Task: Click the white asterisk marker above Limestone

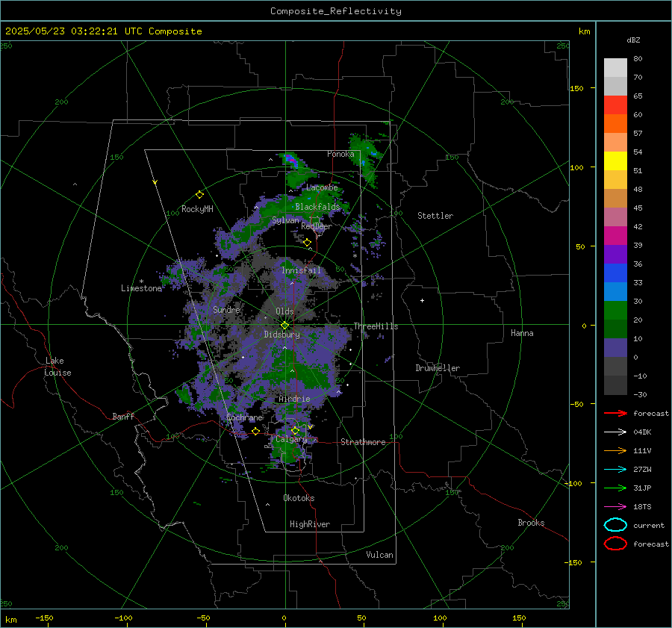Action: click(x=141, y=282)
